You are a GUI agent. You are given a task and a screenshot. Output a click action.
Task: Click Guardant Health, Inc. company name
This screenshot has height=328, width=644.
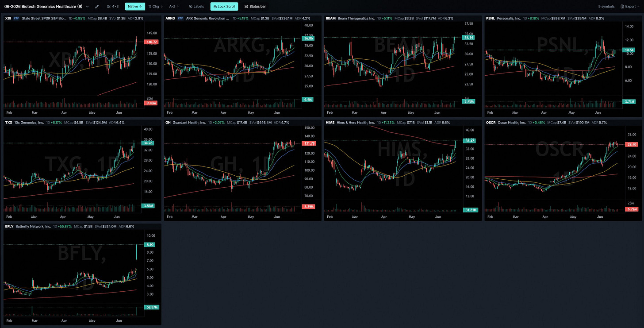(x=189, y=122)
